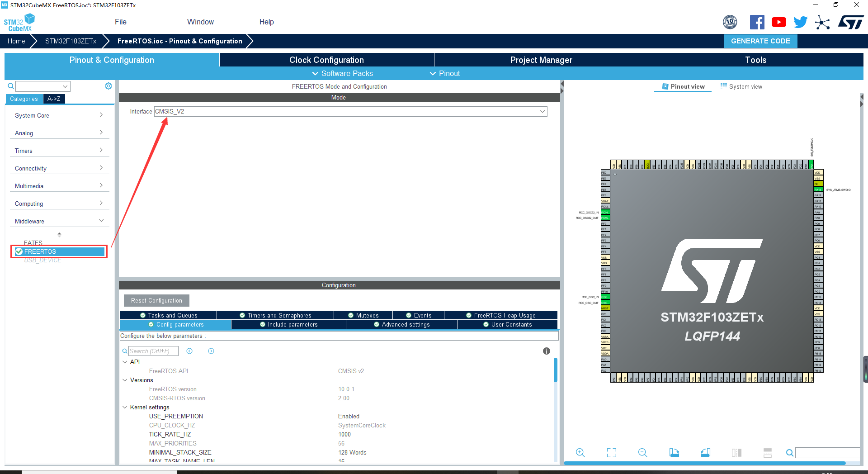868x474 pixels.
Task: Zoom in on the pinout chip view
Action: [x=580, y=452]
